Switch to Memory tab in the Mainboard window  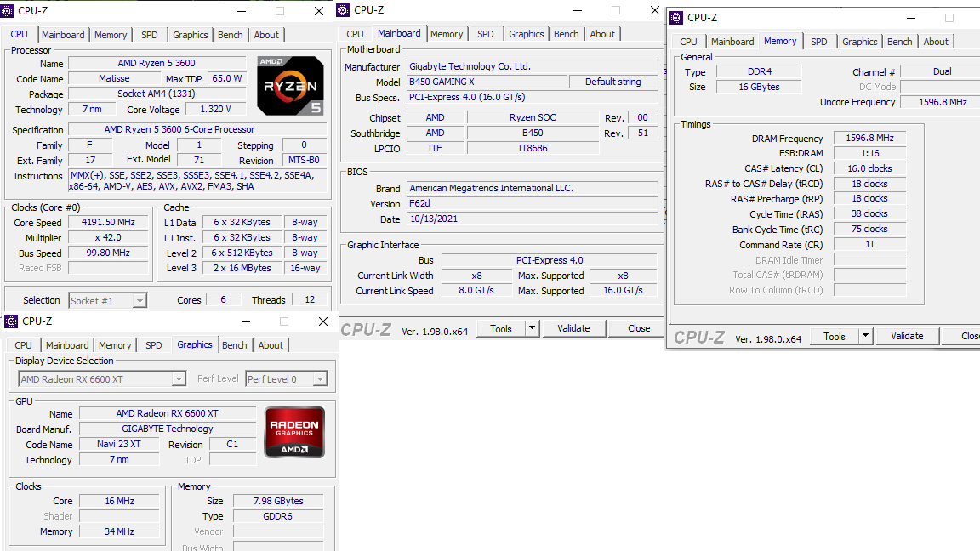[x=447, y=34]
